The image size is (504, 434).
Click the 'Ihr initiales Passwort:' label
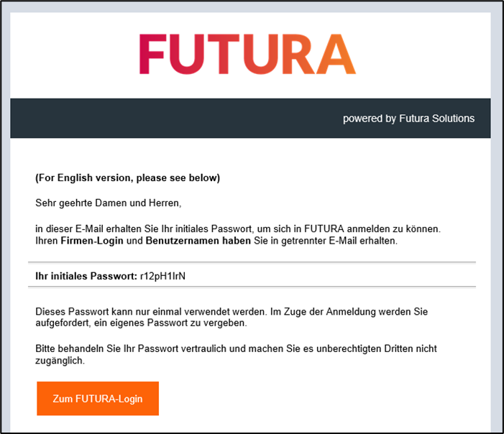tap(86, 275)
